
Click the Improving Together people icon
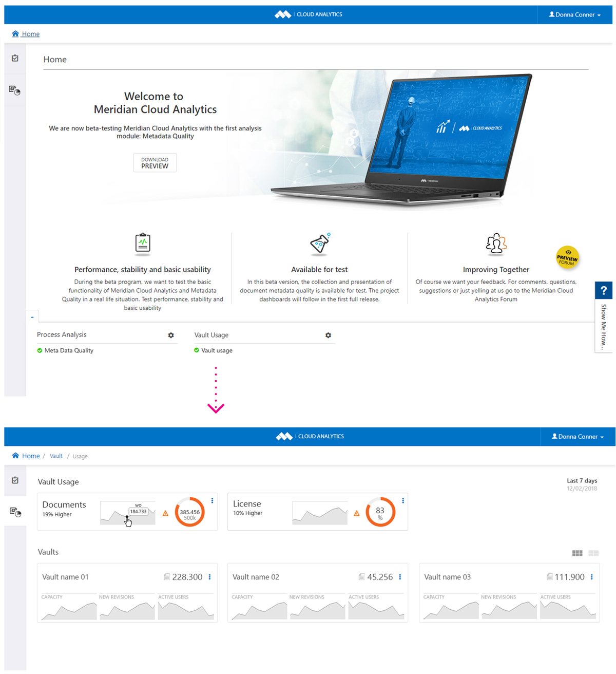tap(496, 244)
